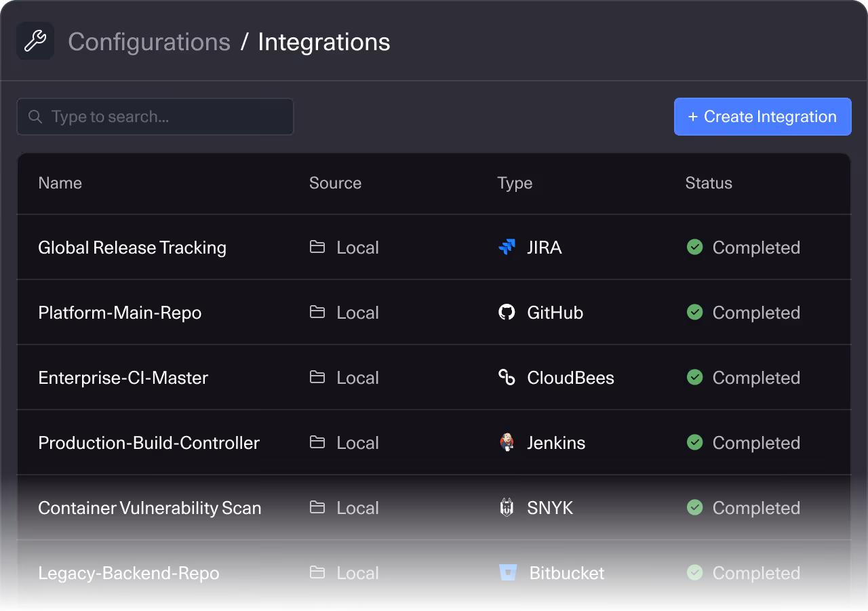
Task: Click the folder icon next to Global Release Tracking
Action: [x=317, y=247]
